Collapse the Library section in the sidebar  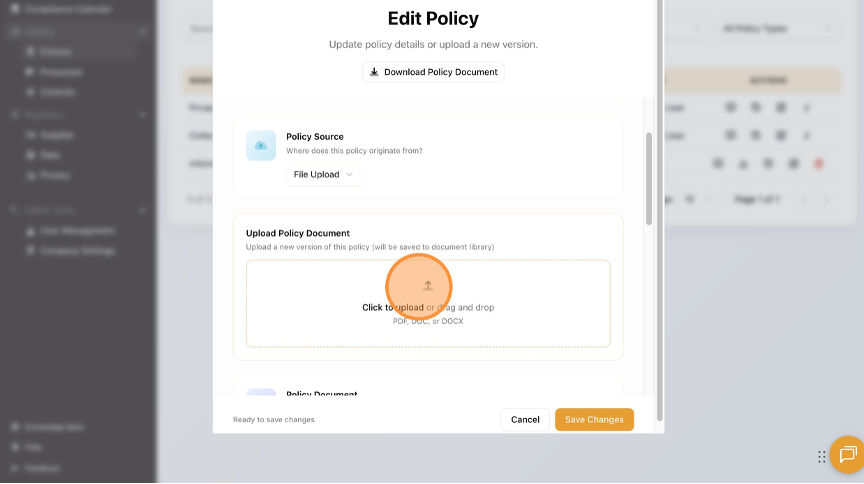pyautogui.click(x=143, y=32)
